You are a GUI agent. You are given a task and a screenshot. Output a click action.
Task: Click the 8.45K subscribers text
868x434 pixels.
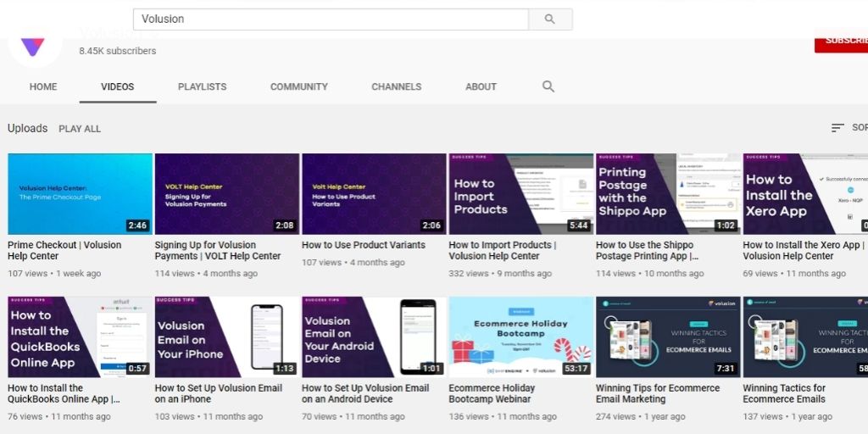click(117, 51)
